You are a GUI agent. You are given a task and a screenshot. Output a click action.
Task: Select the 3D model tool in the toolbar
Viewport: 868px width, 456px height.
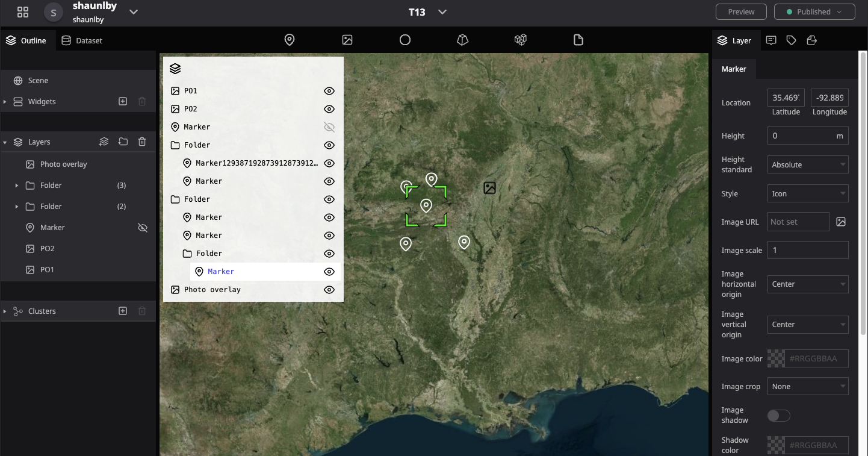[x=462, y=40]
